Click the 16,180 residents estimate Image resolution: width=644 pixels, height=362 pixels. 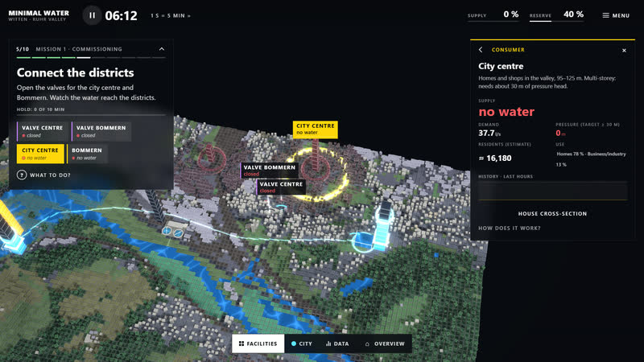click(x=495, y=158)
